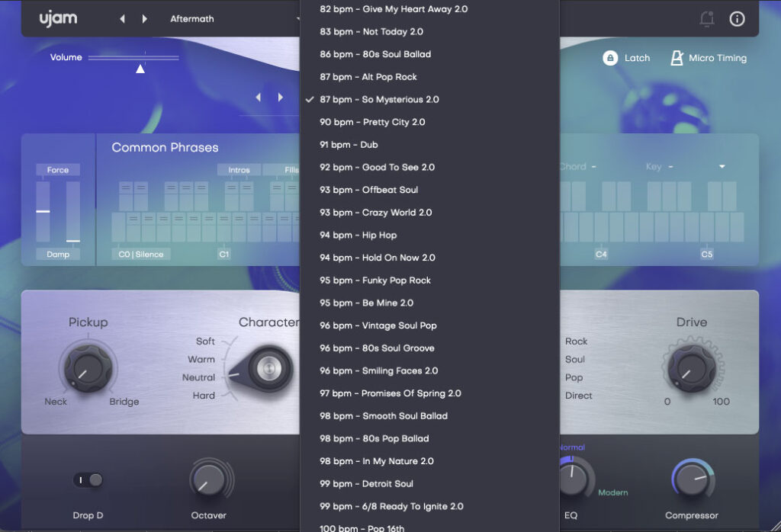Open Micro Timing metronome icon
Viewport: 781px width, 532px height.
[677, 58]
